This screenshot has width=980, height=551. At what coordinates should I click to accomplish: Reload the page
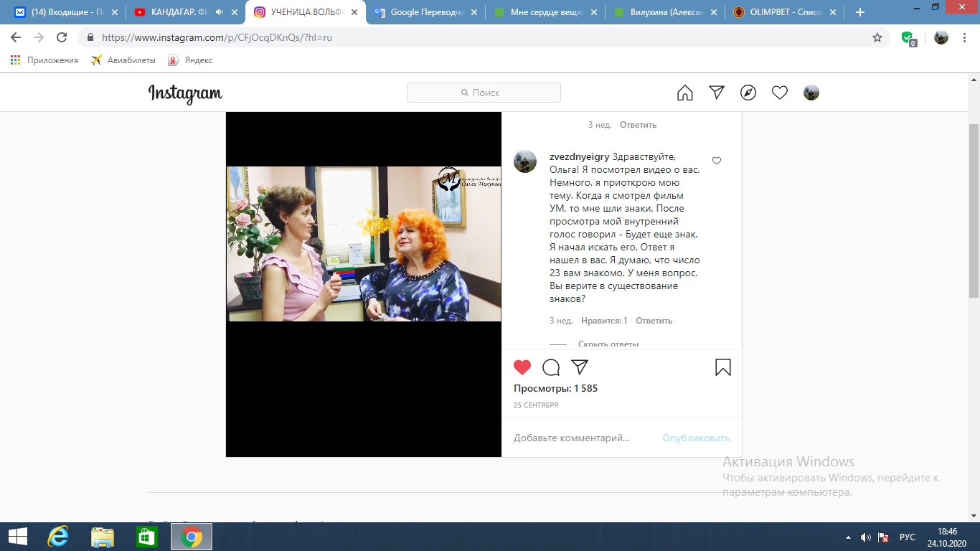(x=62, y=37)
